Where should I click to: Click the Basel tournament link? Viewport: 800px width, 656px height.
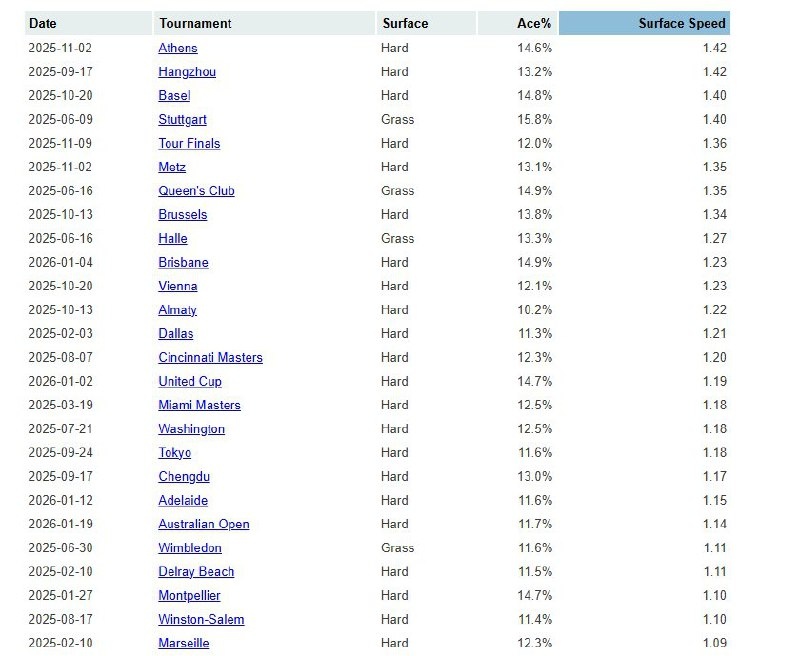click(173, 96)
